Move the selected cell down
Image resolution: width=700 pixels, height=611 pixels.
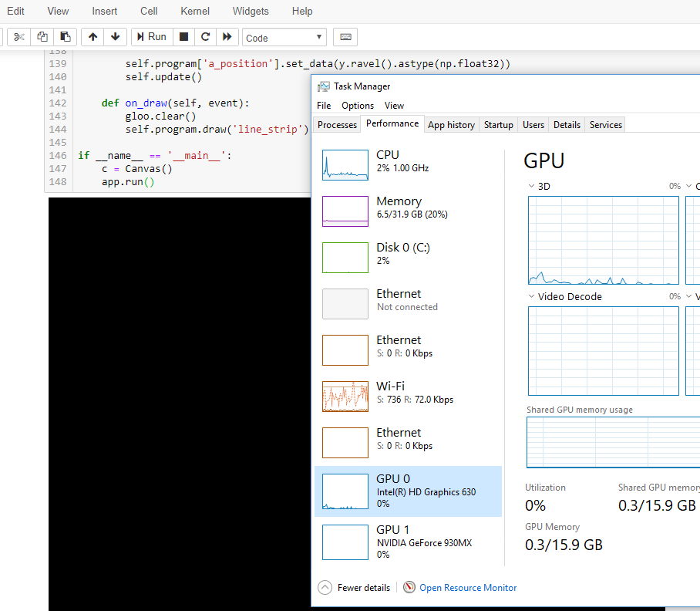click(x=115, y=36)
